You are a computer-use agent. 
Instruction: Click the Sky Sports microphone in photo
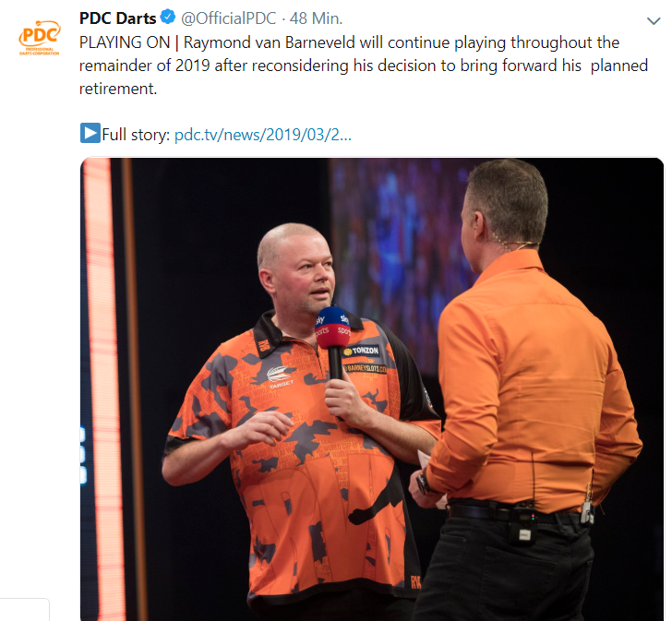tap(333, 342)
